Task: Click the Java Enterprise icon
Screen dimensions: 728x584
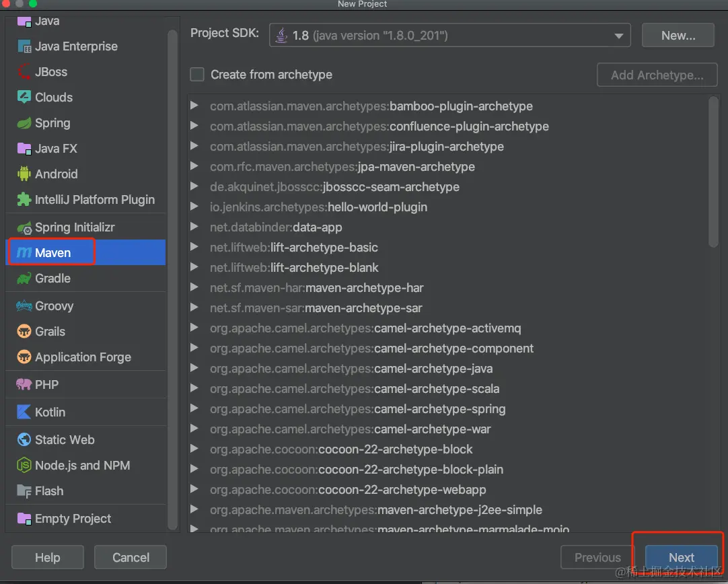Action: click(24, 46)
